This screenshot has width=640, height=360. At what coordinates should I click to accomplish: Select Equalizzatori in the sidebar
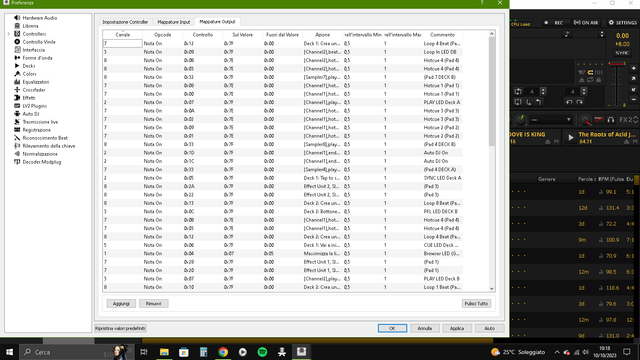(31, 82)
